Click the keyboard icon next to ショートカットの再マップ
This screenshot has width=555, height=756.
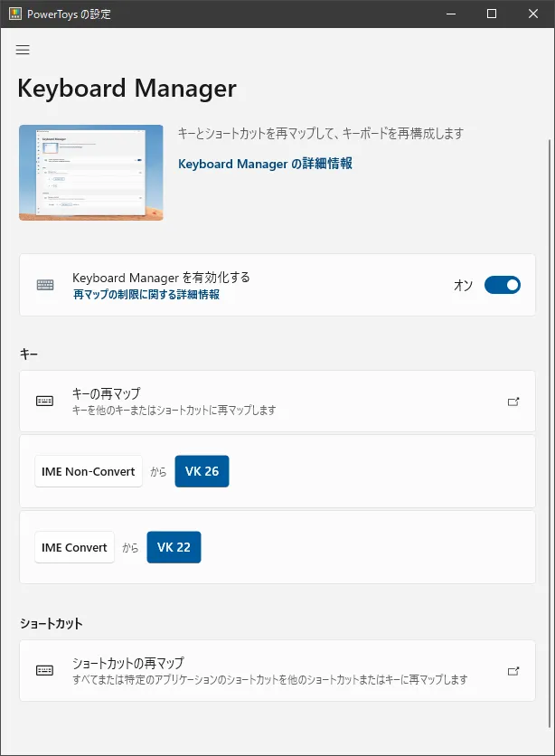(45, 670)
